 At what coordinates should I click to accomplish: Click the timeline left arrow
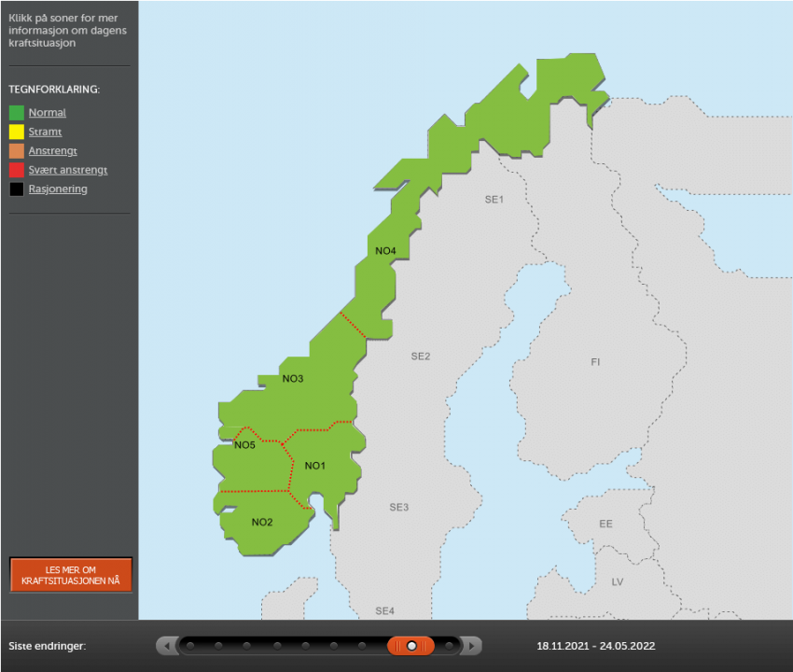pyautogui.click(x=168, y=645)
